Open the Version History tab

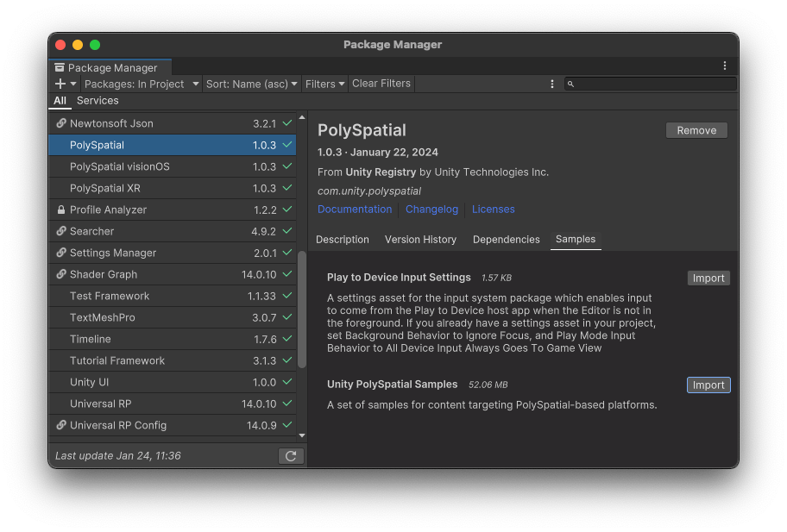[x=420, y=240]
